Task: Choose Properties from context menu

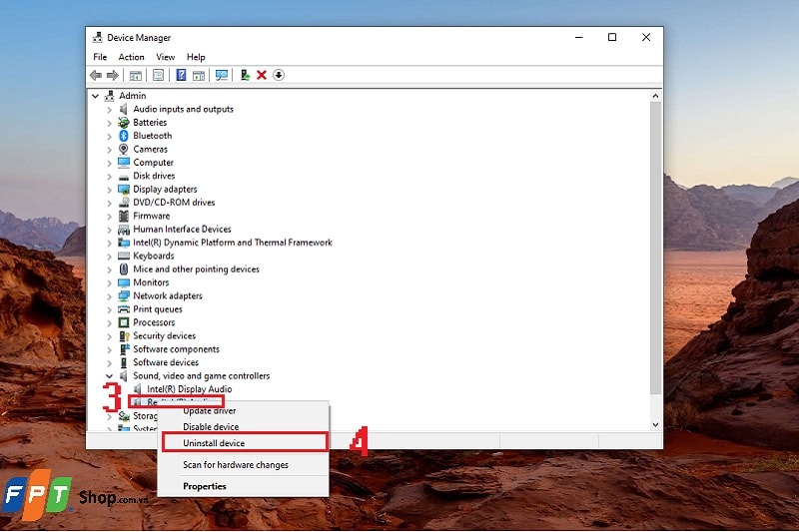Action: click(243, 486)
